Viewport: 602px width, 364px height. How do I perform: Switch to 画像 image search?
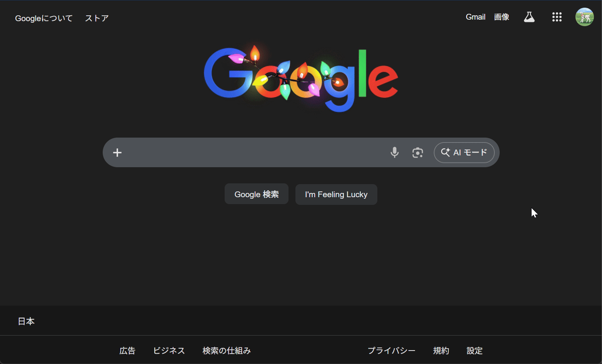(502, 17)
